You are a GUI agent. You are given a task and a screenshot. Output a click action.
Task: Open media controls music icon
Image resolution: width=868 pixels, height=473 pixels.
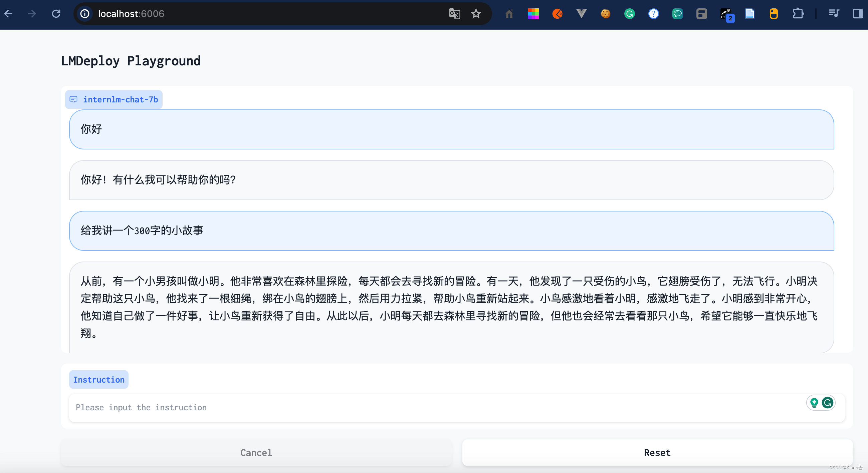(x=834, y=14)
